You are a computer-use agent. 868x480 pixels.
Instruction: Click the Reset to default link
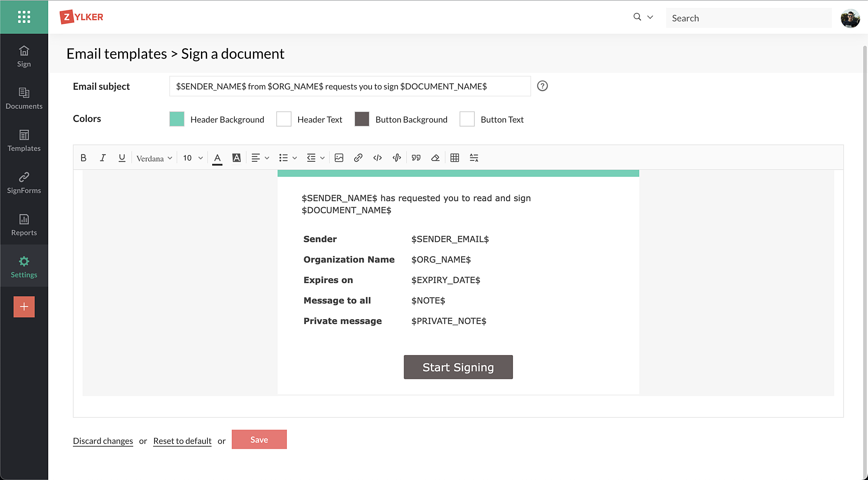coord(182,441)
